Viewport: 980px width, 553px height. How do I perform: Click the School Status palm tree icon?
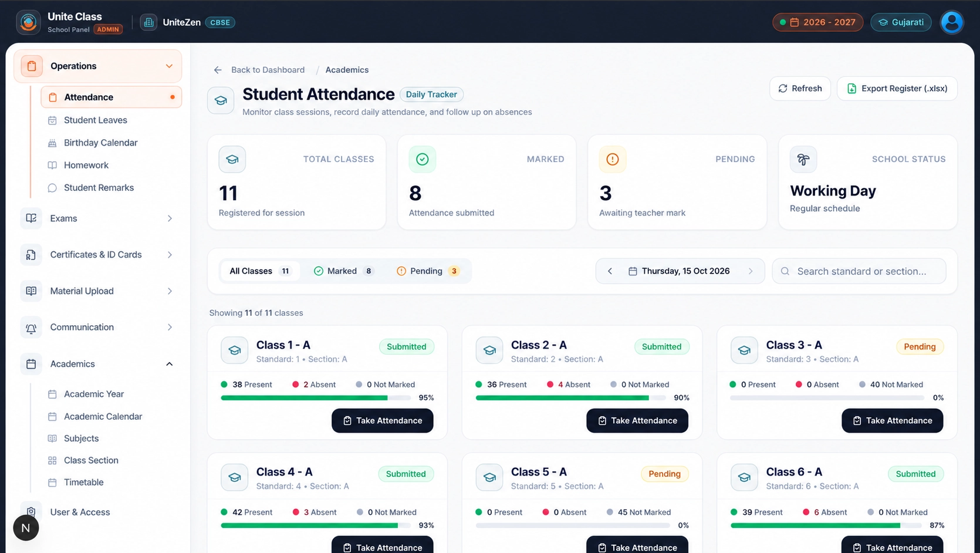click(x=803, y=159)
